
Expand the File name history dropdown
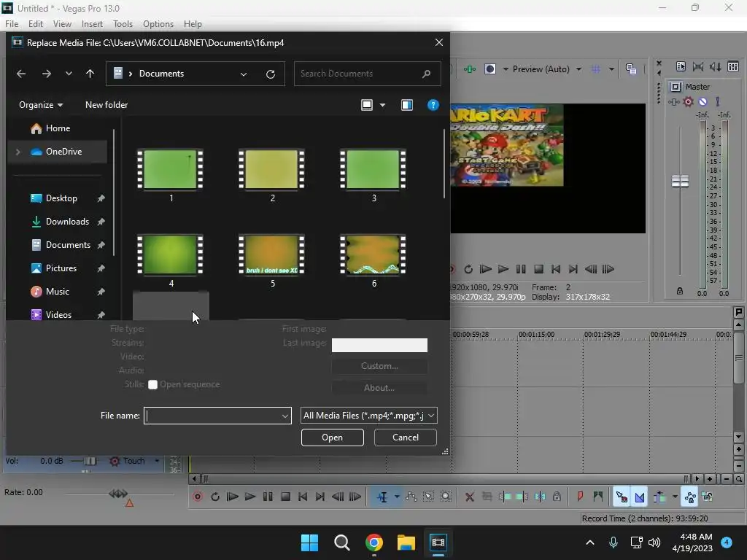(285, 416)
